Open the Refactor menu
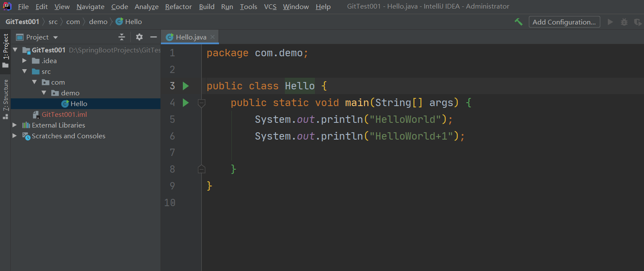Viewport: 644px width, 271px height. coord(179,7)
